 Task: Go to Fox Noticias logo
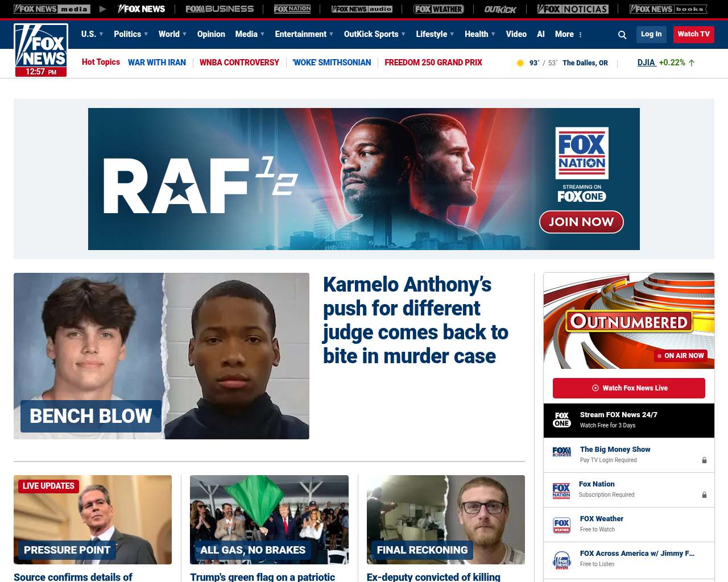[x=573, y=9]
